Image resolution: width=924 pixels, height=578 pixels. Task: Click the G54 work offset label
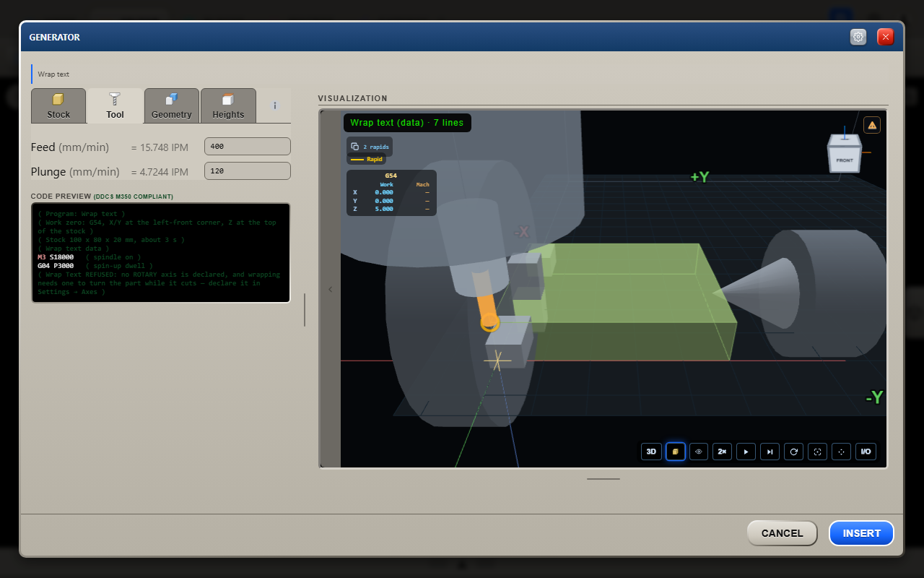coord(391,176)
